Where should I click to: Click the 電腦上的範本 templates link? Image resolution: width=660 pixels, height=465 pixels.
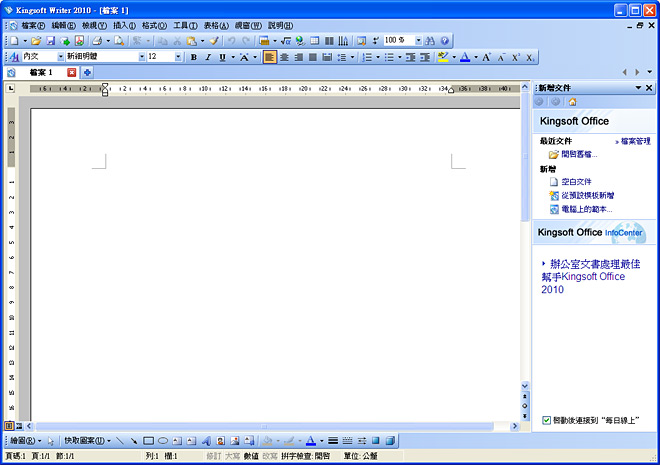587,209
